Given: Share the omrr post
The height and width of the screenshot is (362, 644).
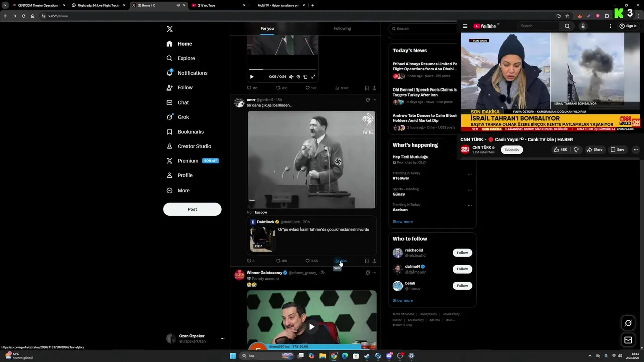Looking at the screenshot, I should [x=374, y=261].
